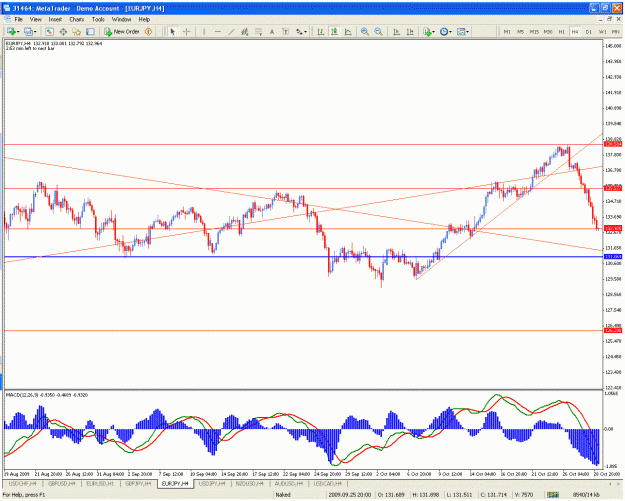
Task: Zoom out on the chart
Action: [379, 31]
